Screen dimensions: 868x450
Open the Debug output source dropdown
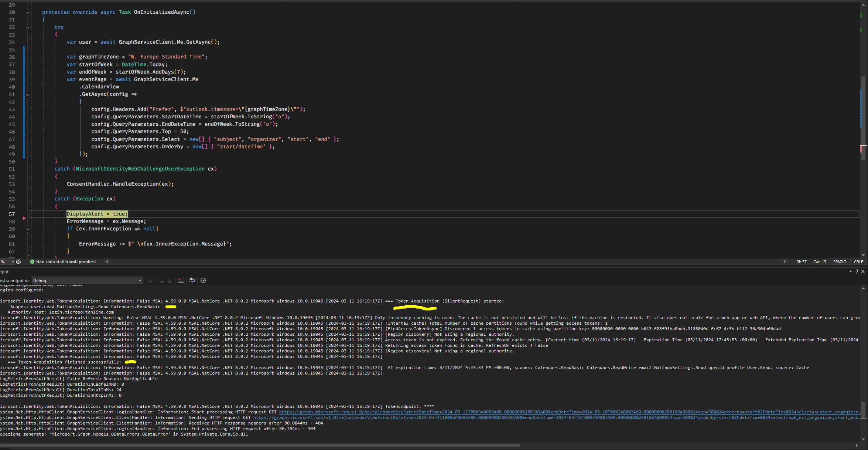[139, 280]
